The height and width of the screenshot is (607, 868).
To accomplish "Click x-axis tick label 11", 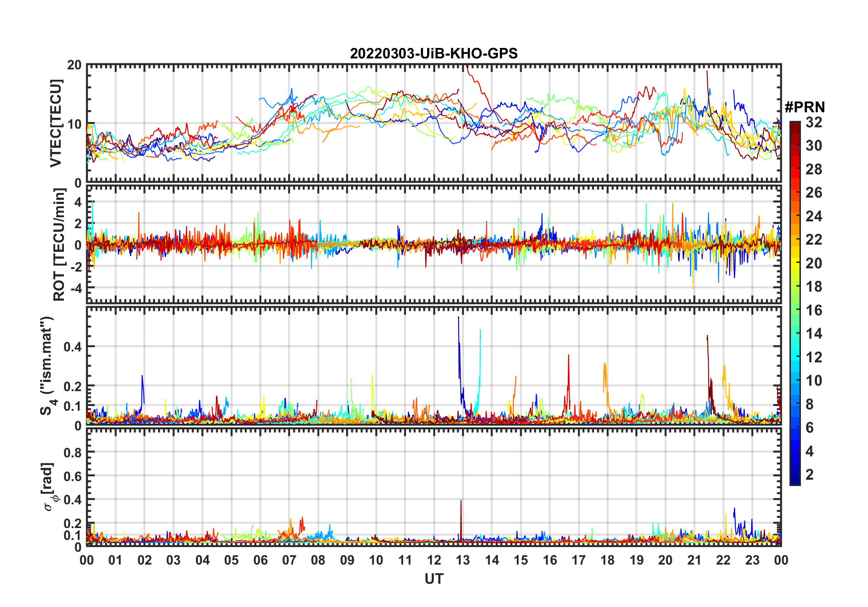I will click(405, 560).
